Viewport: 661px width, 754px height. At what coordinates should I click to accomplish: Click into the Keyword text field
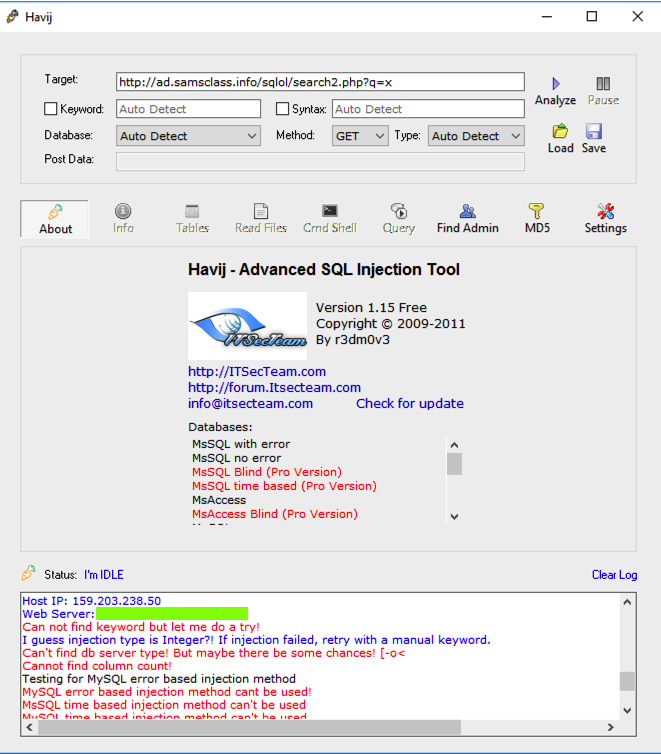[188, 109]
